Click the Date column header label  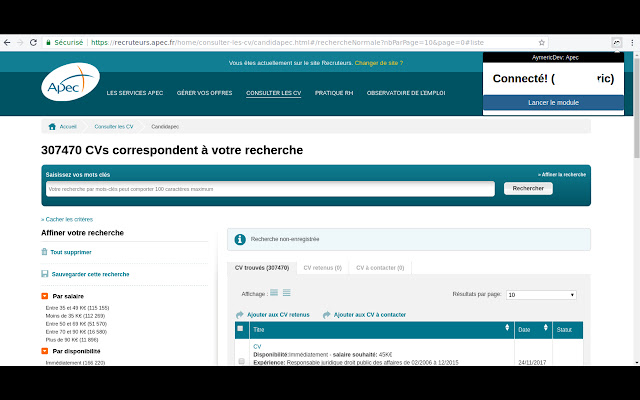click(x=524, y=330)
